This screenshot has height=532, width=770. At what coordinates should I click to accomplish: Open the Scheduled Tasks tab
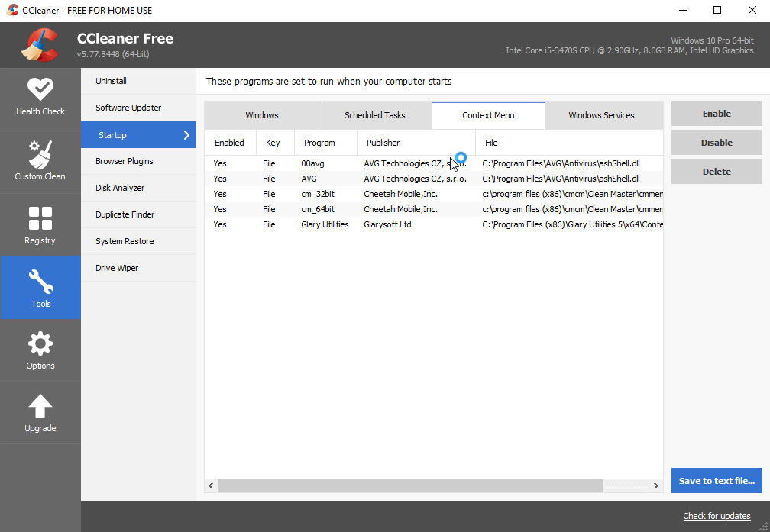point(375,114)
